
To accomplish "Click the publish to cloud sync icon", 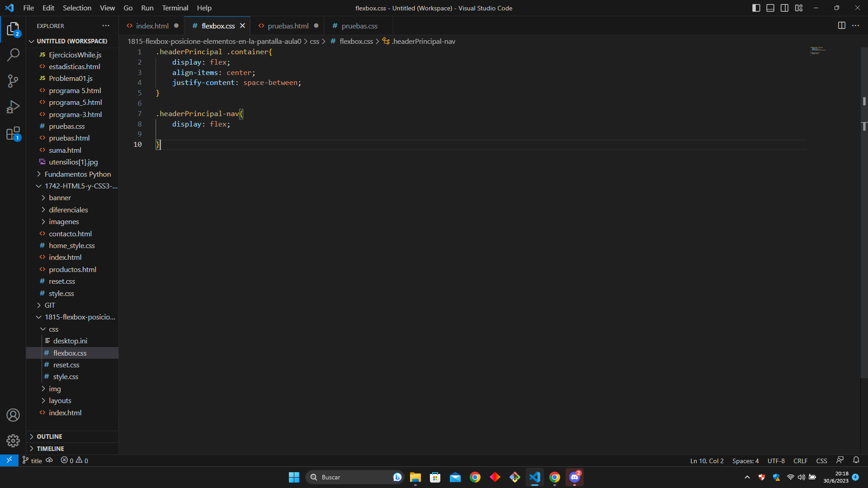I will click(49, 460).
